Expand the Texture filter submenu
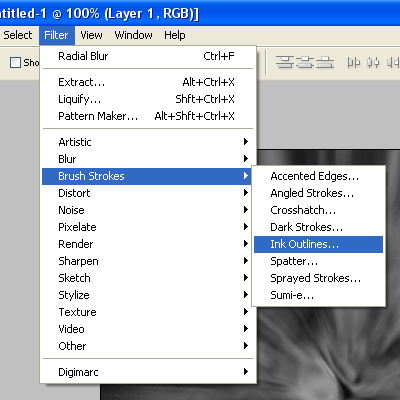 point(148,312)
